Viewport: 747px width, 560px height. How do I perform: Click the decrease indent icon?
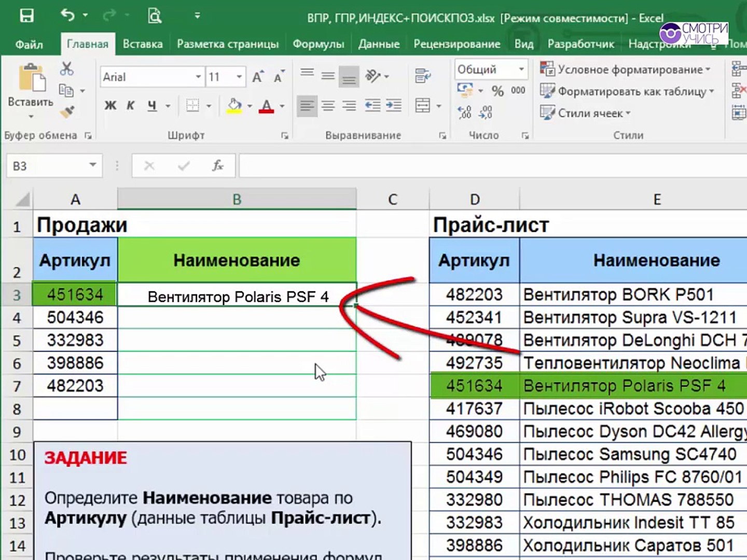pyautogui.click(x=372, y=106)
